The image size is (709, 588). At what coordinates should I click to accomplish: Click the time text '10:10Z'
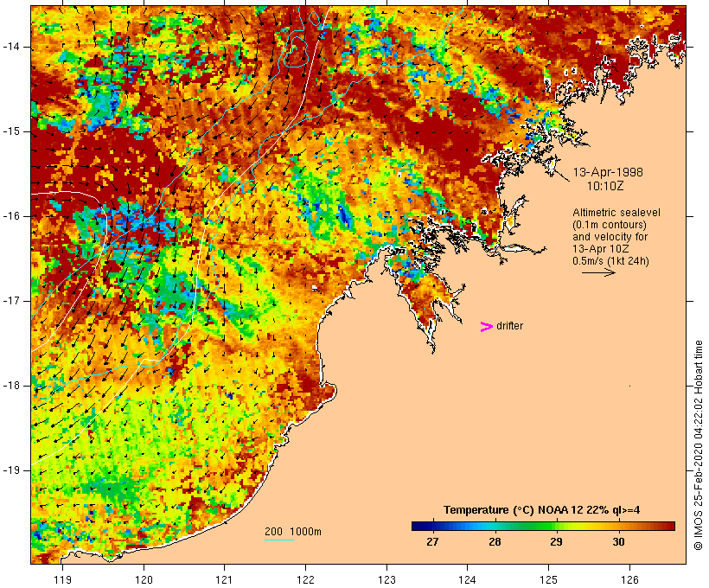605,186
